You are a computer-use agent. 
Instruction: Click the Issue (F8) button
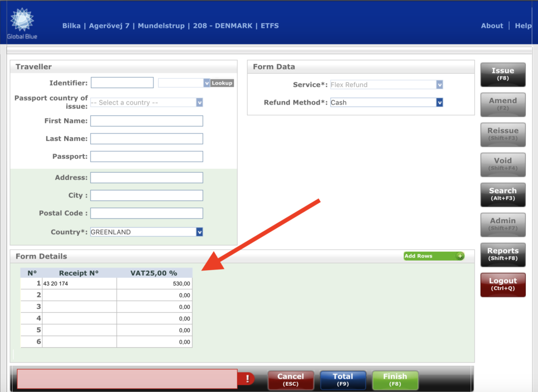(503, 74)
